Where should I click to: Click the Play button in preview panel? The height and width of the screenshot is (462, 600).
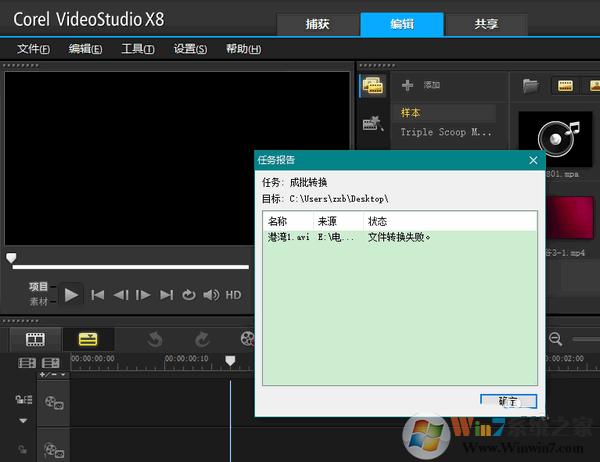[71, 294]
